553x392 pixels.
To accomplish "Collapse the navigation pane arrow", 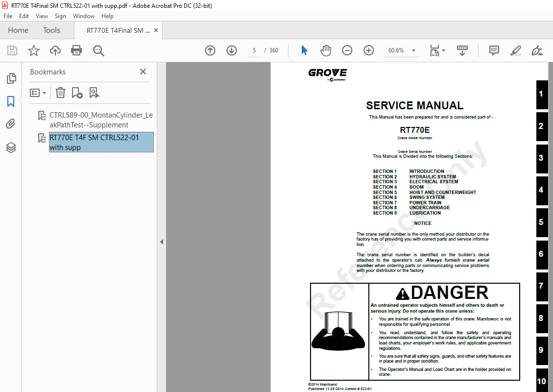I will tap(162, 242).
